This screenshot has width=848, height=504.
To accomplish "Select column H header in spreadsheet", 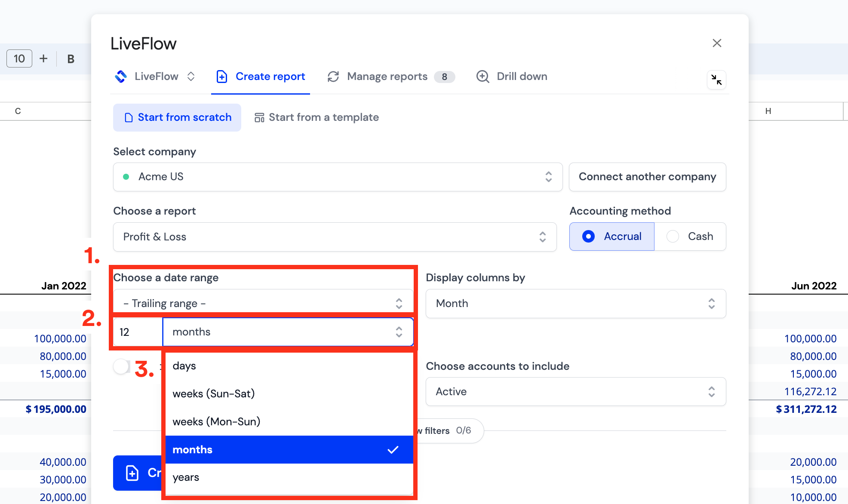I will coord(768,111).
